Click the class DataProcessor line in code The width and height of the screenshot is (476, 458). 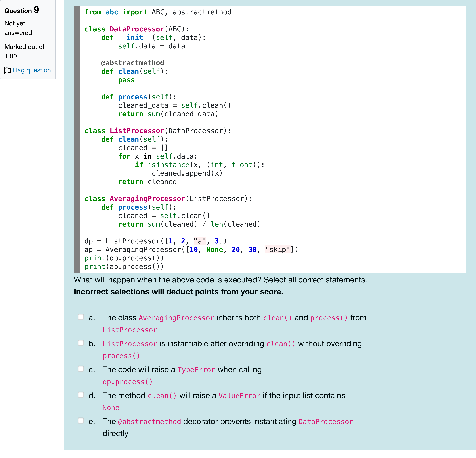coord(136,29)
